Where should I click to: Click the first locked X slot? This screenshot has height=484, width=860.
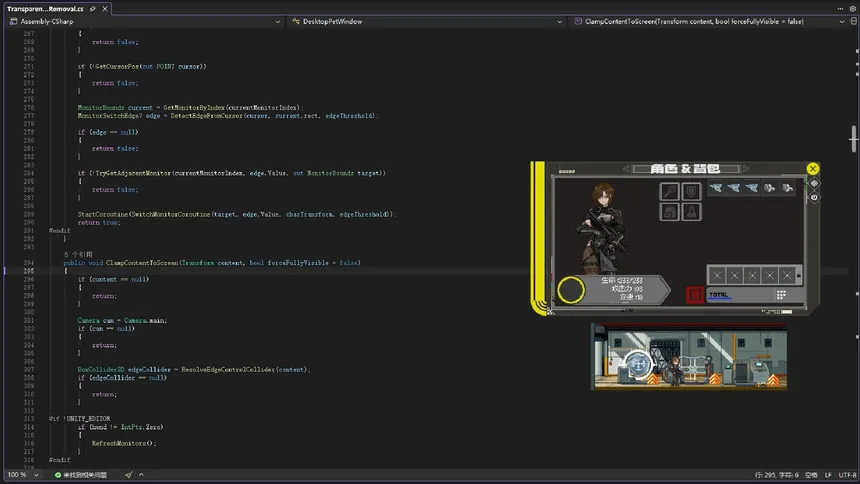point(717,275)
